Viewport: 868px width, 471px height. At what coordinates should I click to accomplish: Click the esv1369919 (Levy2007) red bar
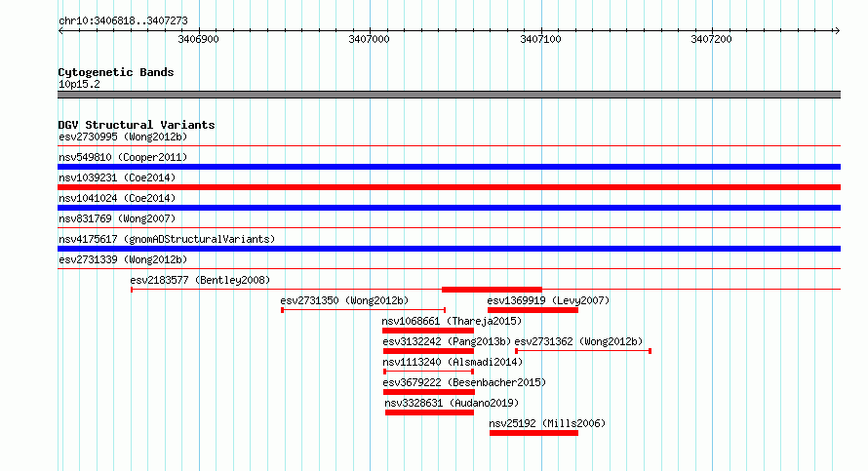(533, 310)
